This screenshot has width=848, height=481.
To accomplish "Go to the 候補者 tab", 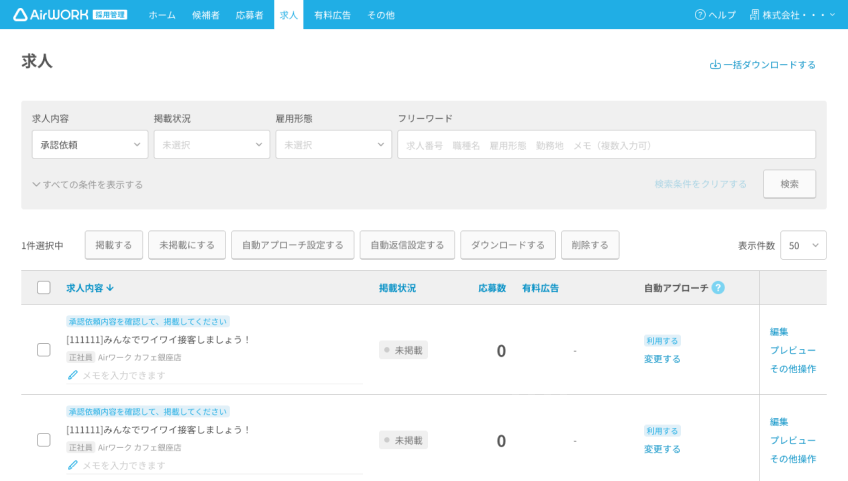I will (x=206, y=15).
